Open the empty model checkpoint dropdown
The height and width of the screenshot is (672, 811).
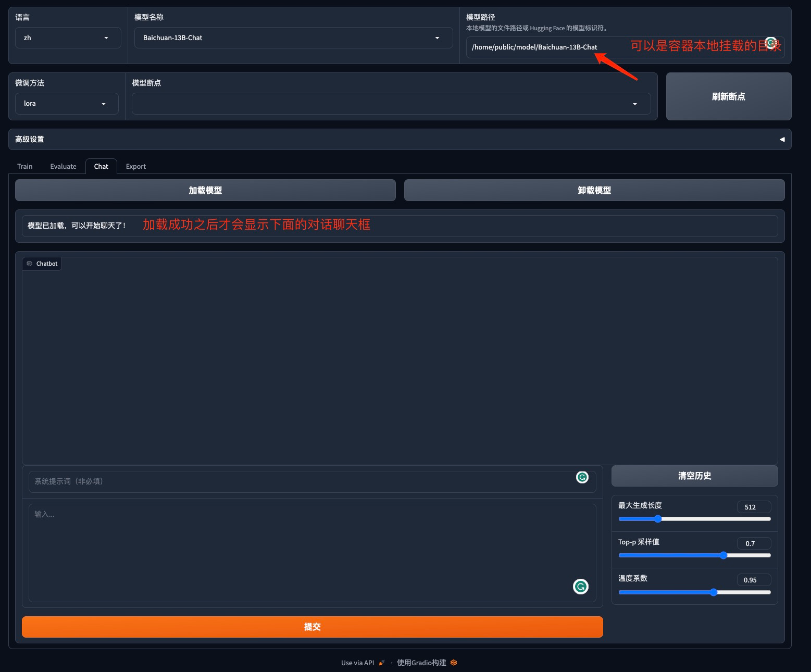point(391,104)
